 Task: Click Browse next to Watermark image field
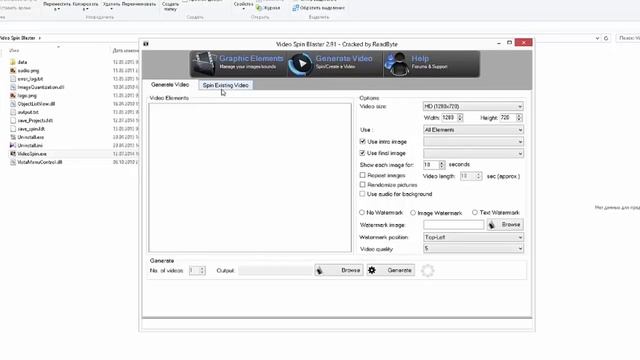click(x=505, y=225)
